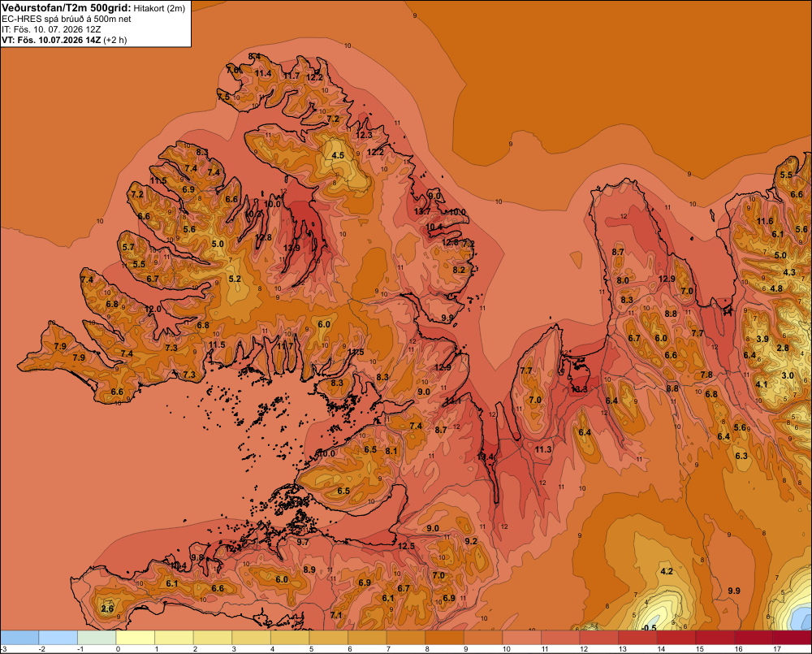812x654 pixels.
Task: Click the pale yellow swatch between 0 and 1
Action: click(135, 638)
